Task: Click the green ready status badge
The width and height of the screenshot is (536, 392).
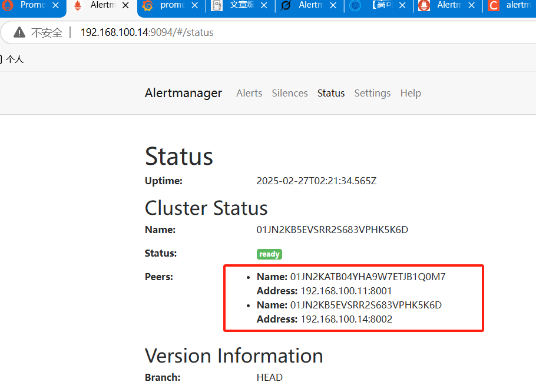Action: click(269, 254)
